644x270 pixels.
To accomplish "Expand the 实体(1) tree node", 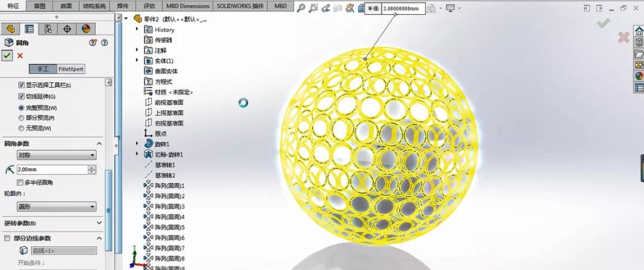I will coord(137,60).
